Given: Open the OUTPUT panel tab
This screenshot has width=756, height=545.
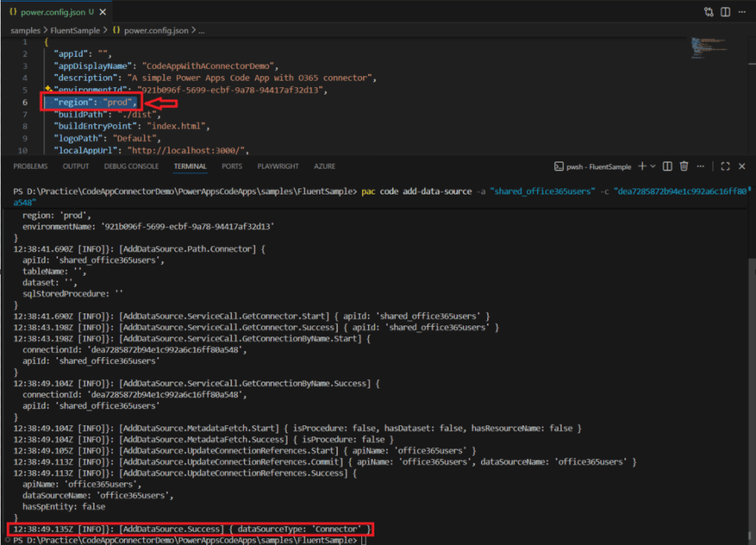Looking at the screenshot, I should click(x=75, y=166).
